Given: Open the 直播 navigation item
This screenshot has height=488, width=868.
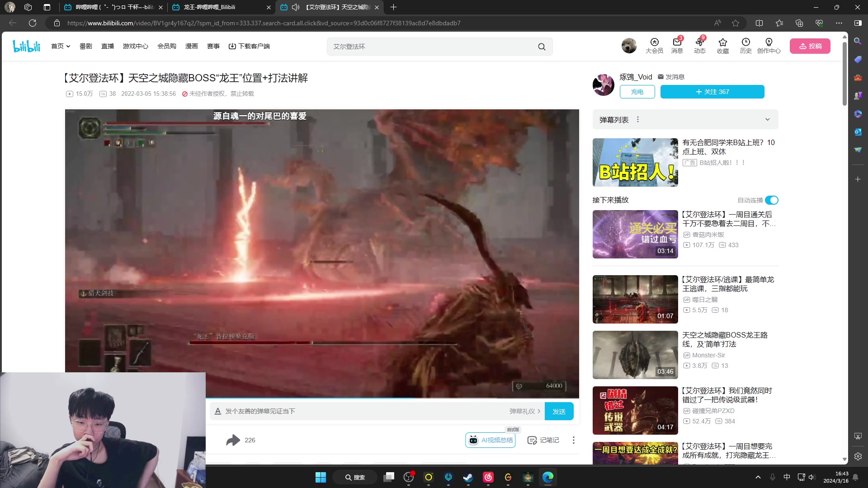Looking at the screenshot, I should point(108,46).
